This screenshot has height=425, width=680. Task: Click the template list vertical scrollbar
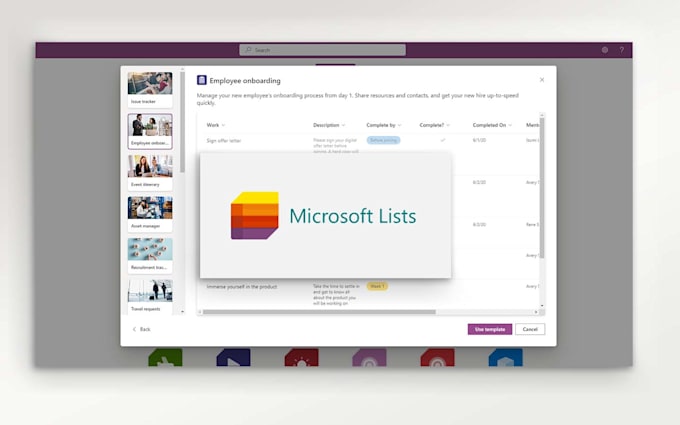pyautogui.click(x=182, y=122)
